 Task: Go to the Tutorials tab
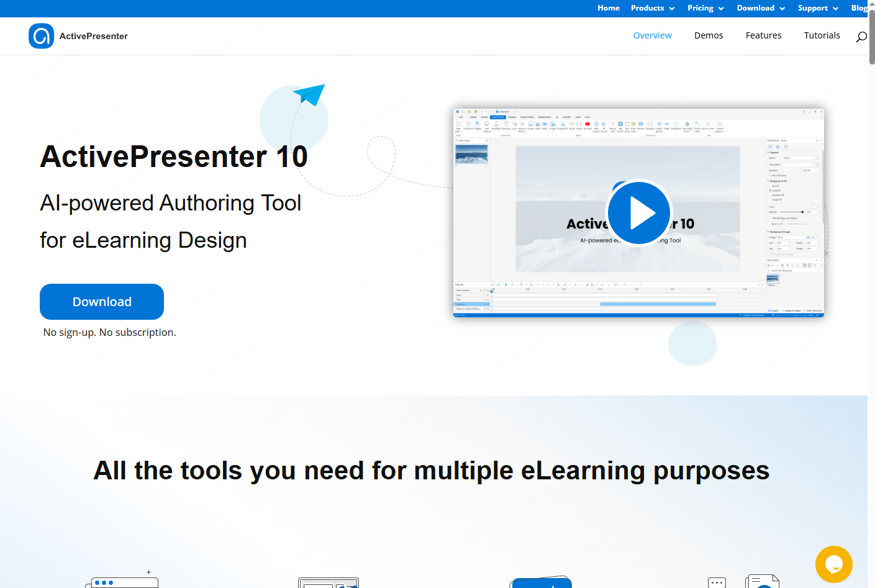point(822,35)
